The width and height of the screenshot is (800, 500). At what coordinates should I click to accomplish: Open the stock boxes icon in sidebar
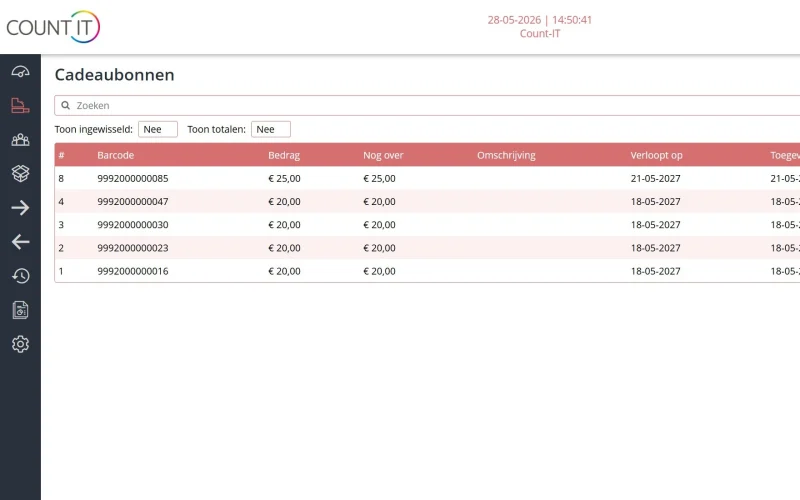coord(20,173)
